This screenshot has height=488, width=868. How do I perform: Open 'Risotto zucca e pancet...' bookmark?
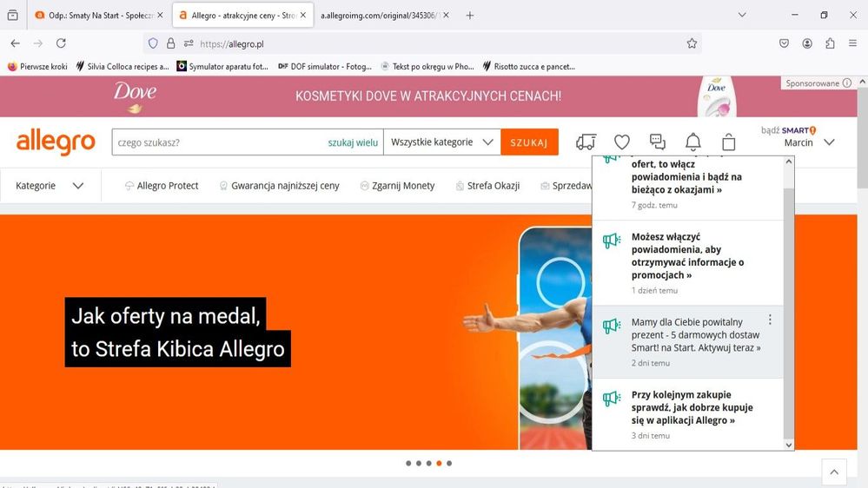[528, 66]
